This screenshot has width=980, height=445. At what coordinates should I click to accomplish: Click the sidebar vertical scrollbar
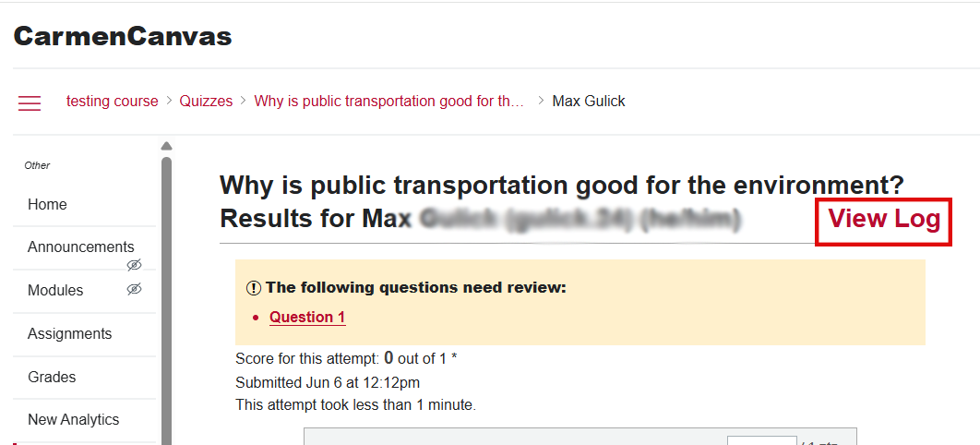(x=166, y=301)
